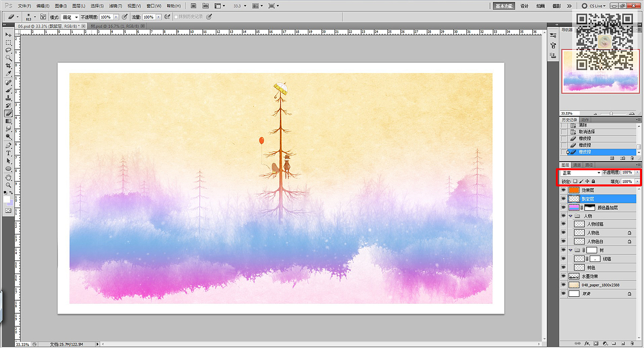Hide the 飘絮层 layer

click(563, 199)
